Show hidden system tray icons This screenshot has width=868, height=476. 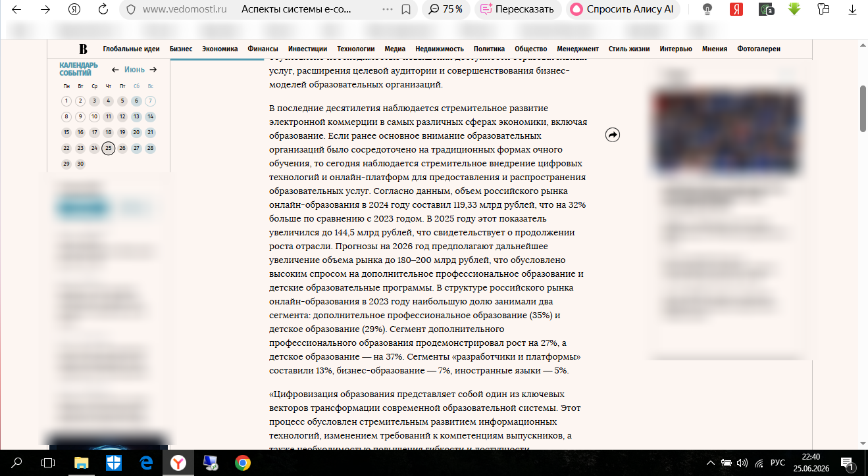pos(711,463)
